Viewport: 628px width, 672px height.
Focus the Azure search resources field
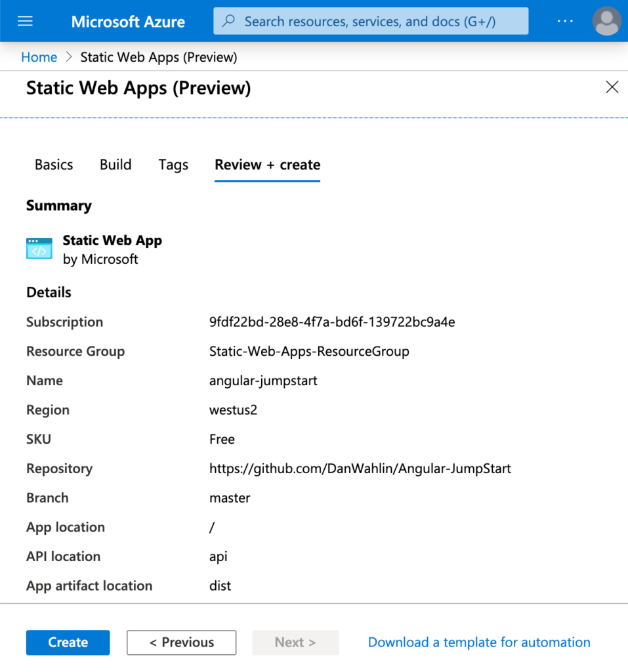pos(371,21)
